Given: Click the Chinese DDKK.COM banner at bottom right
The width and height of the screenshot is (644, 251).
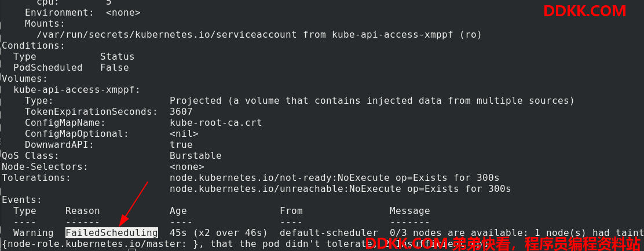Looking at the screenshot, I should [503, 243].
